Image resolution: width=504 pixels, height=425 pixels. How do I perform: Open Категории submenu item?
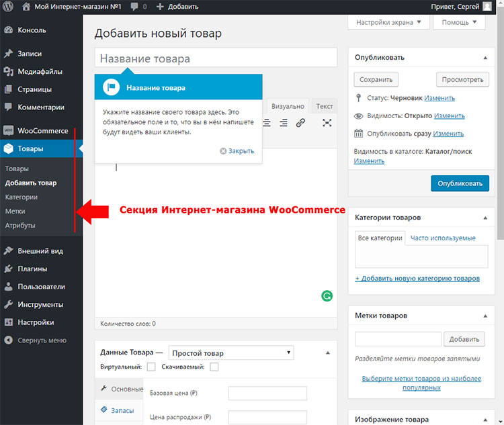click(22, 197)
